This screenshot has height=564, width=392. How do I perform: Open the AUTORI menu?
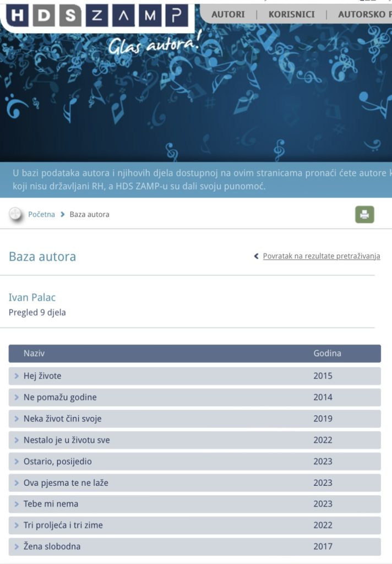click(x=228, y=14)
